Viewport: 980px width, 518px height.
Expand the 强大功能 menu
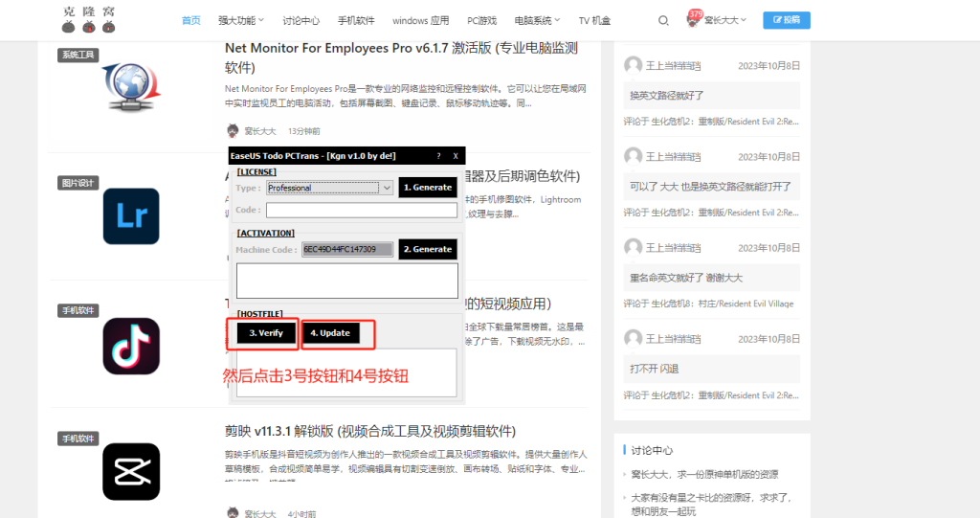[241, 21]
